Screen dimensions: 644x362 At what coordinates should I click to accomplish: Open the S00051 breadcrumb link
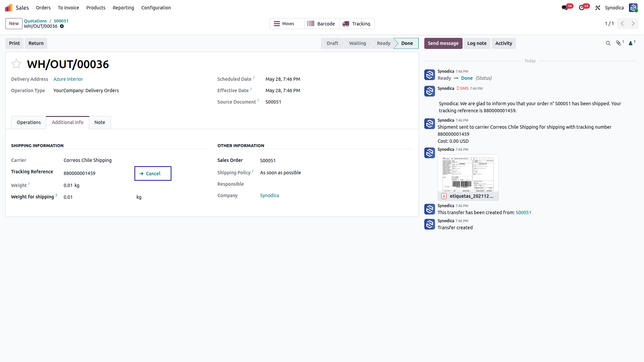(x=61, y=21)
